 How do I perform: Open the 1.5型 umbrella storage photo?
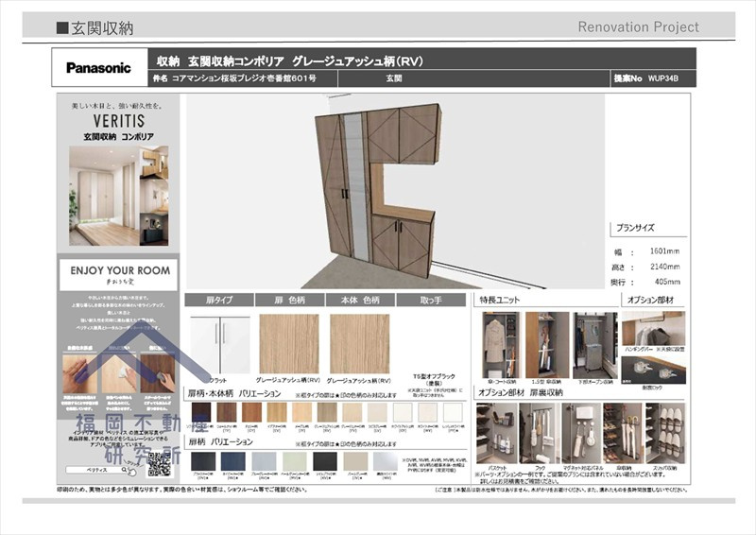tap(546, 345)
